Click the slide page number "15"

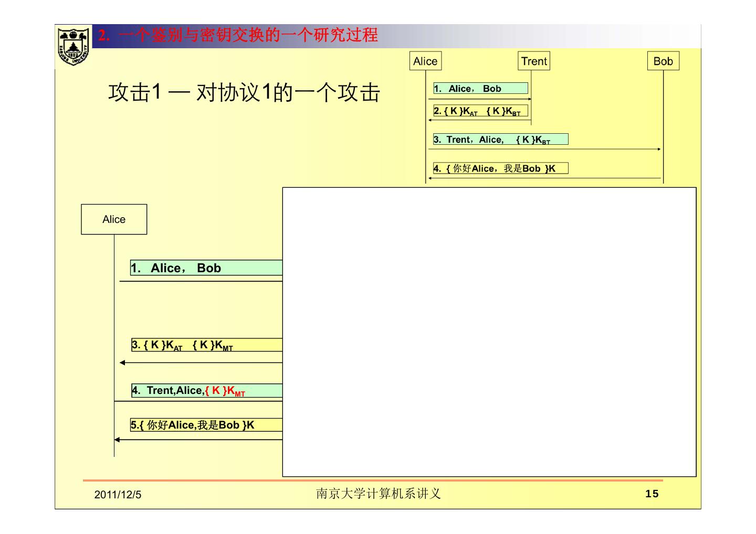point(652,494)
